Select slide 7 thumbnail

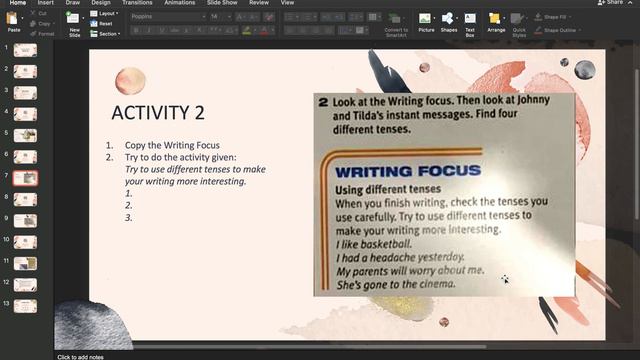pyautogui.click(x=25, y=178)
